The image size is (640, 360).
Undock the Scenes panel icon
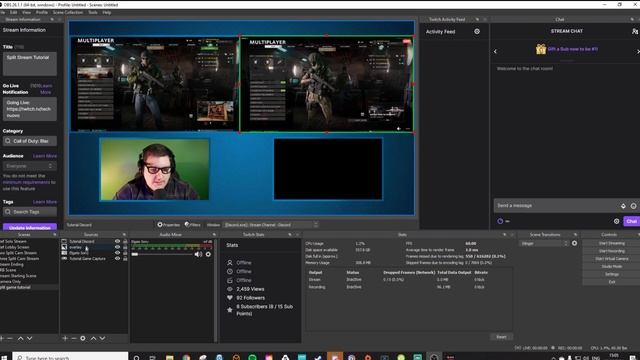click(55, 235)
